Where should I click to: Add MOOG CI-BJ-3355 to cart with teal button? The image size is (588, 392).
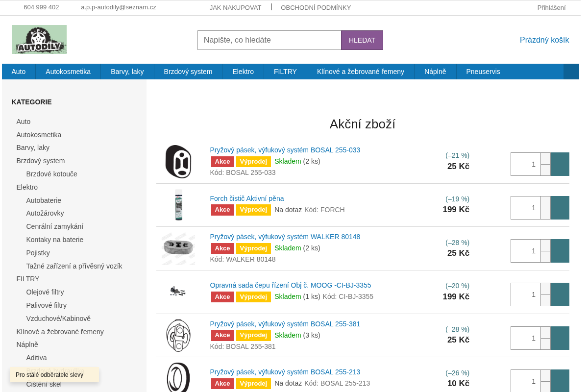[x=560, y=294]
